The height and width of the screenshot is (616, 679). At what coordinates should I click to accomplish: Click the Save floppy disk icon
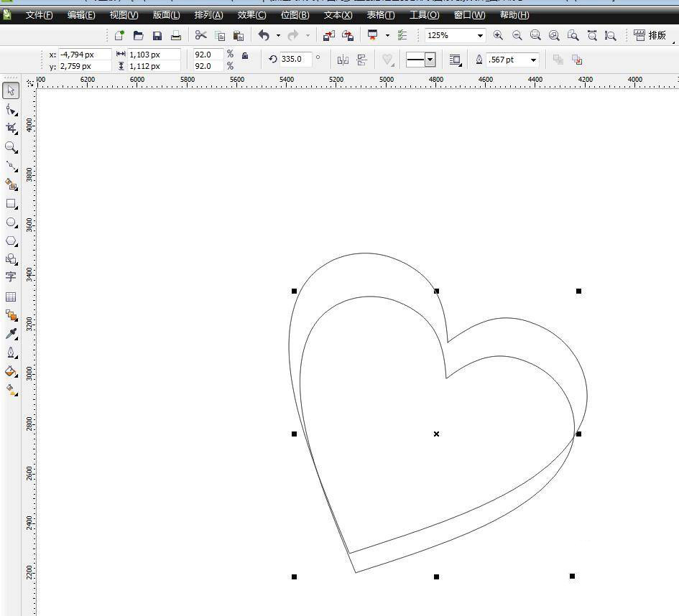tap(157, 35)
